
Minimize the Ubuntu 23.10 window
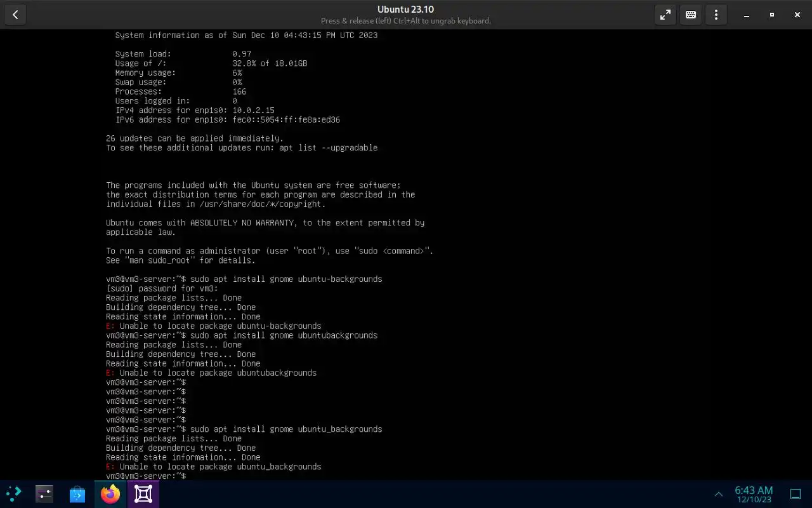coord(747,15)
